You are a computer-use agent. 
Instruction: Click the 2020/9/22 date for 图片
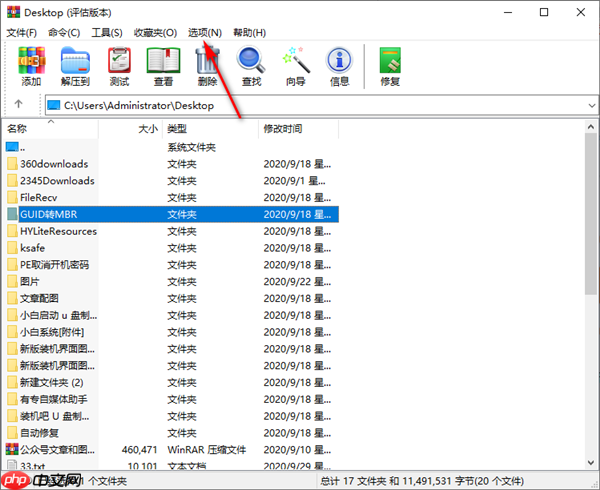[x=297, y=282]
